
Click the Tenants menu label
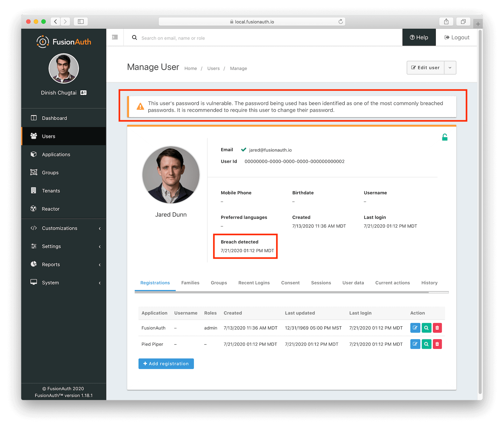[51, 191]
